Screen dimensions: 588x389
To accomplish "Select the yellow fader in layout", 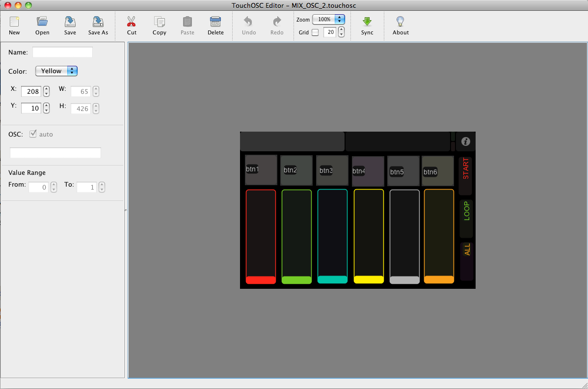I will tap(369, 236).
